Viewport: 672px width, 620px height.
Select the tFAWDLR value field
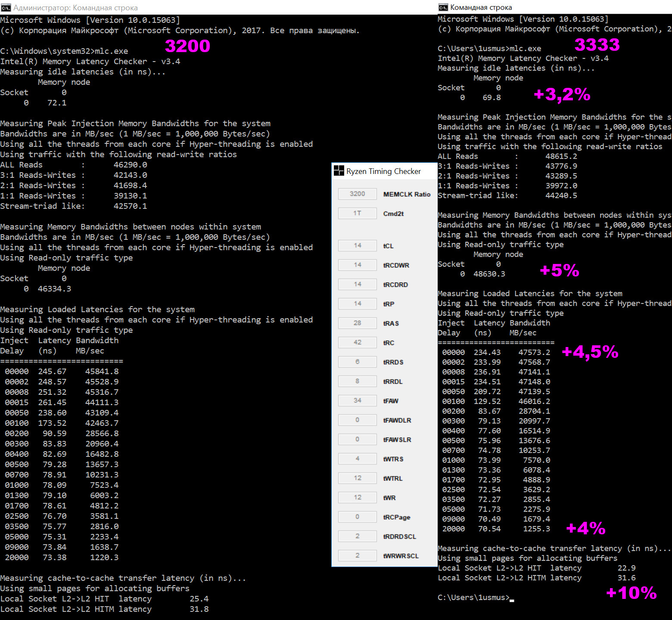click(x=358, y=420)
